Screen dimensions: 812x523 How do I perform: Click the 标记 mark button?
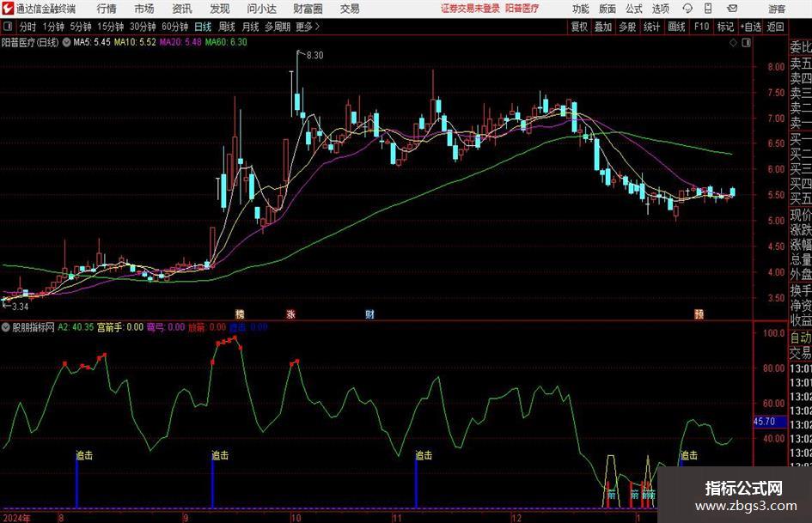click(725, 27)
